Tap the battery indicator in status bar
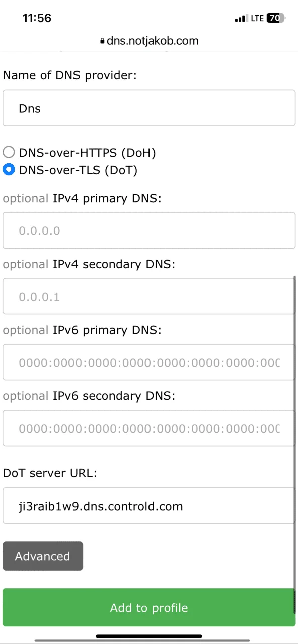The image size is (298, 644). point(276,18)
